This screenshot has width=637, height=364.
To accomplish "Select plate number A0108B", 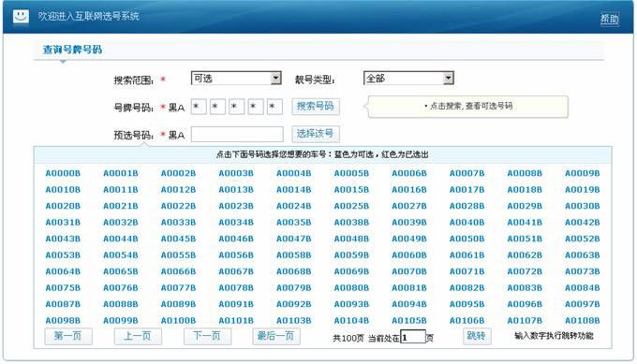I will click(582, 321).
